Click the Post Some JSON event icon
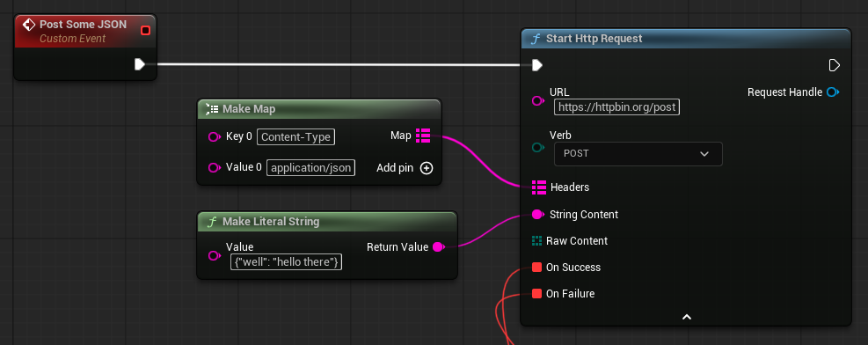868x345 pixels. (29, 26)
